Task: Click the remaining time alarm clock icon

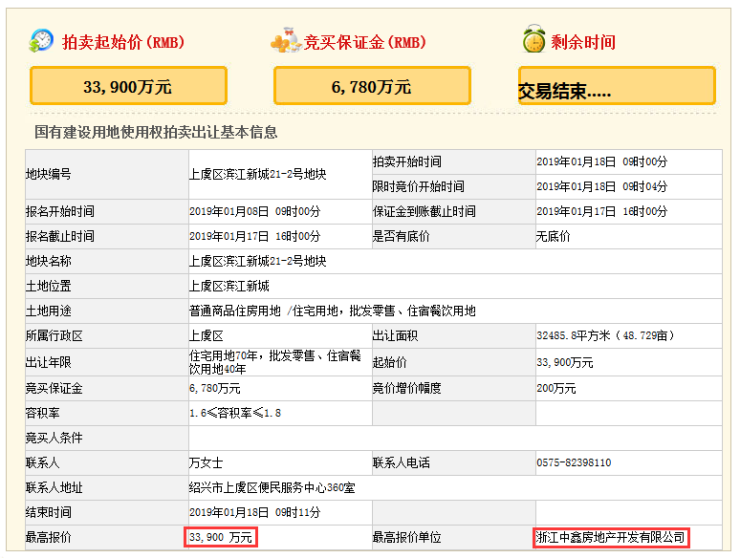Action: pos(533,41)
